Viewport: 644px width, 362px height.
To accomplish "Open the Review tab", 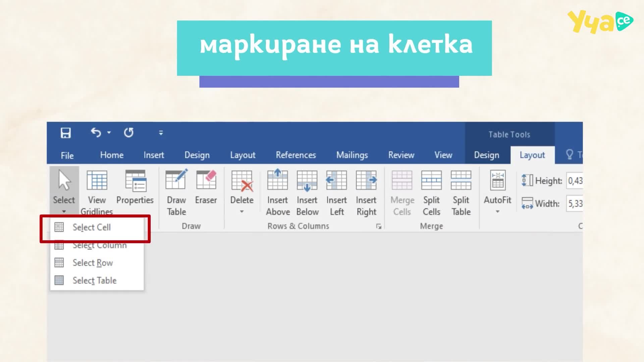I will point(401,155).
